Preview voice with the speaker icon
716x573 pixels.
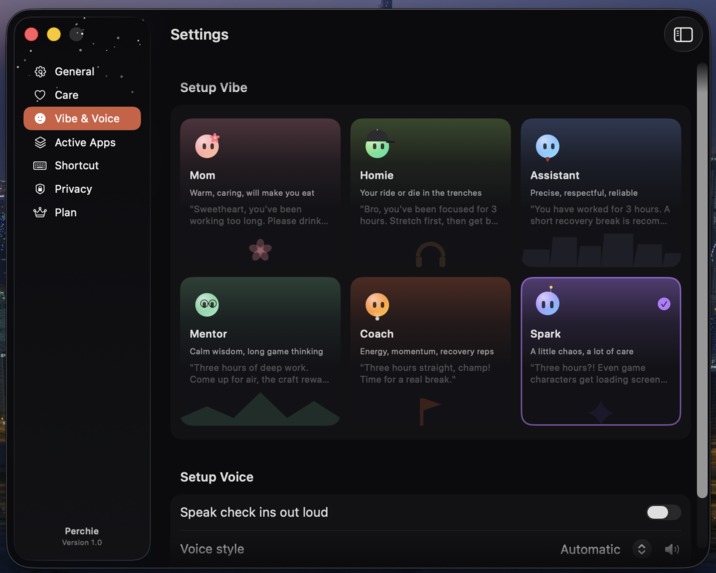coord(672,549)
